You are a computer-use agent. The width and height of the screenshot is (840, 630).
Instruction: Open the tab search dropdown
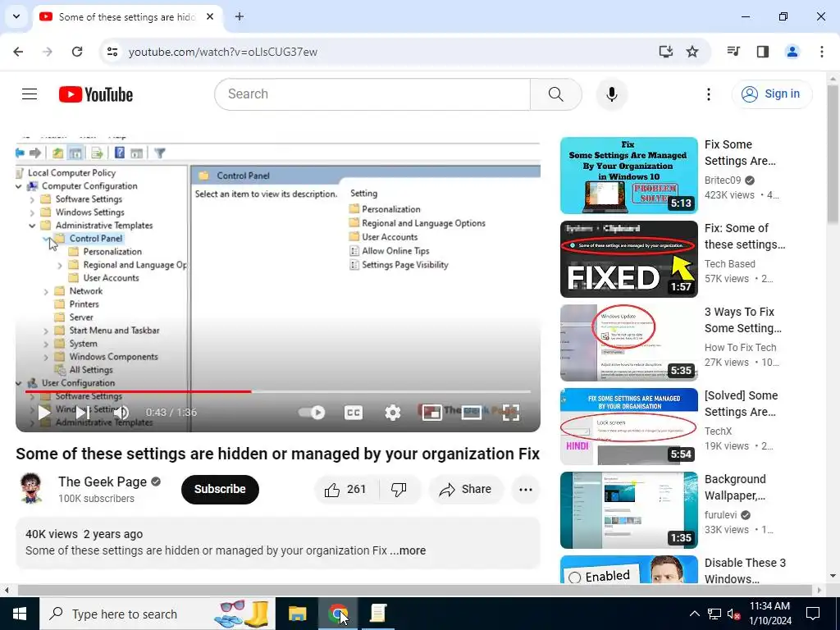[x=16, y=16]
